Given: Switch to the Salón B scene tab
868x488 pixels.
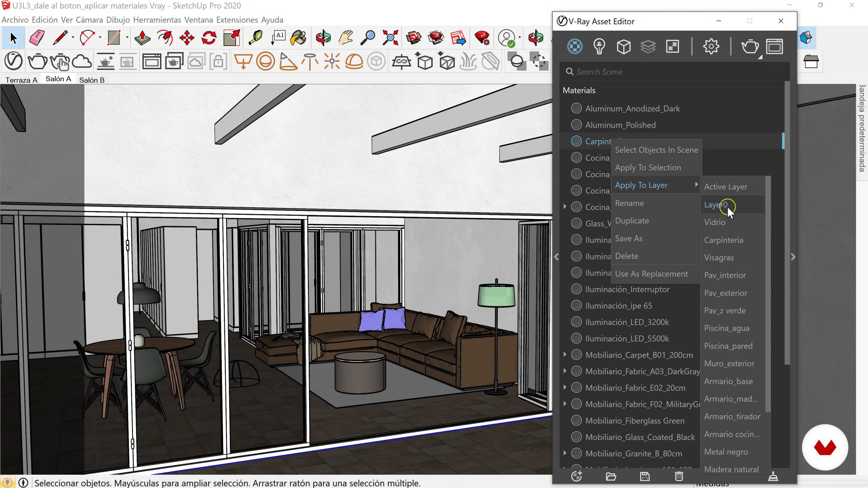Looking at the screenshot, I should tap(92, 80).
